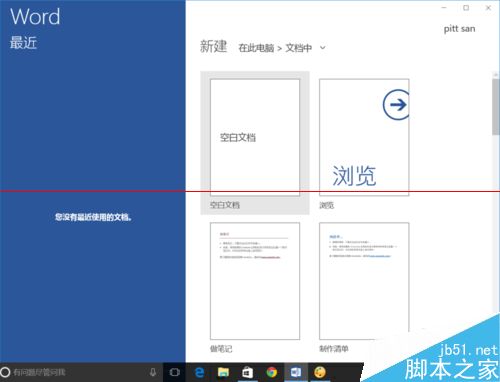Click the 浏览 caption under the tile
The image size is (500, 382).
tap(326, 205)
